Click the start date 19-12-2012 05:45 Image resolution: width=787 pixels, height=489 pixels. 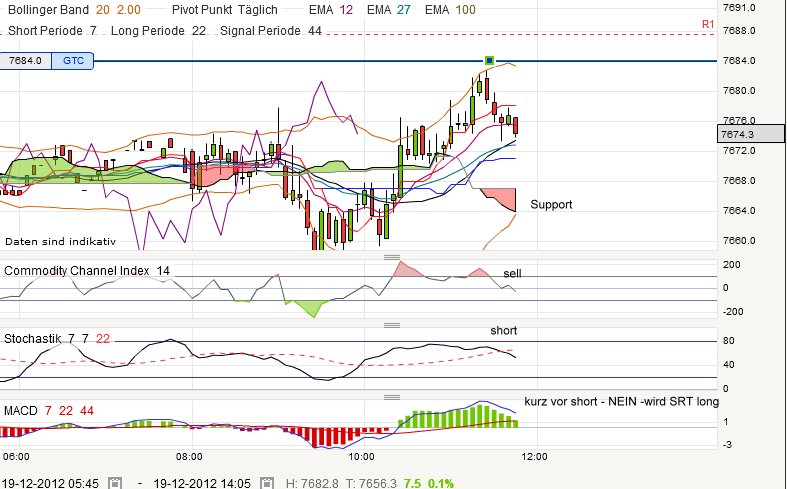(x=50, y=483)
